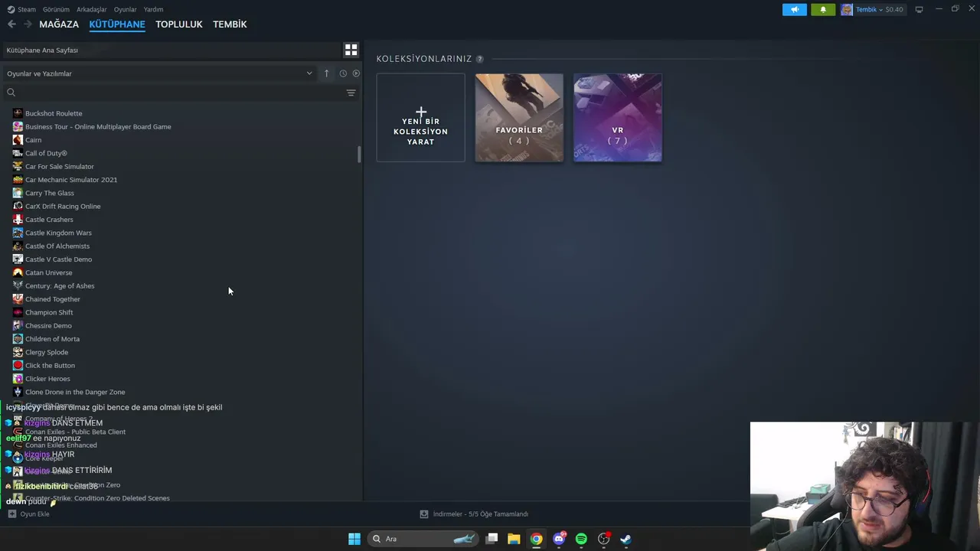Select Cairn in the game list

(x=34, y=140)
